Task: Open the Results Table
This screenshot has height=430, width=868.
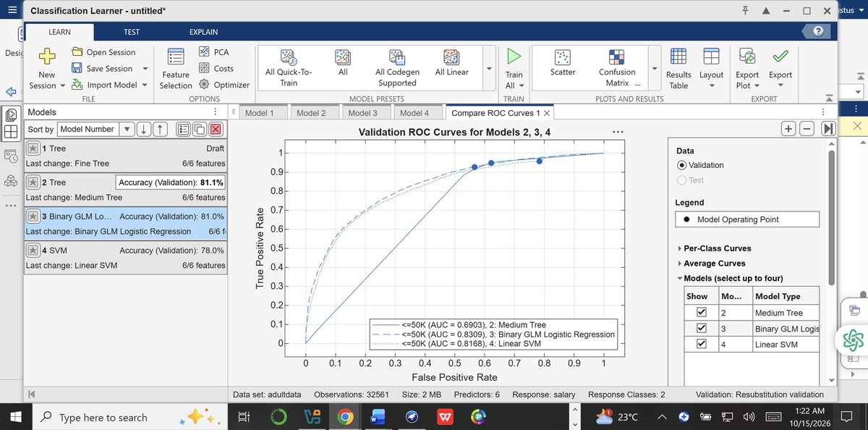Action: (x=678, y=69)
